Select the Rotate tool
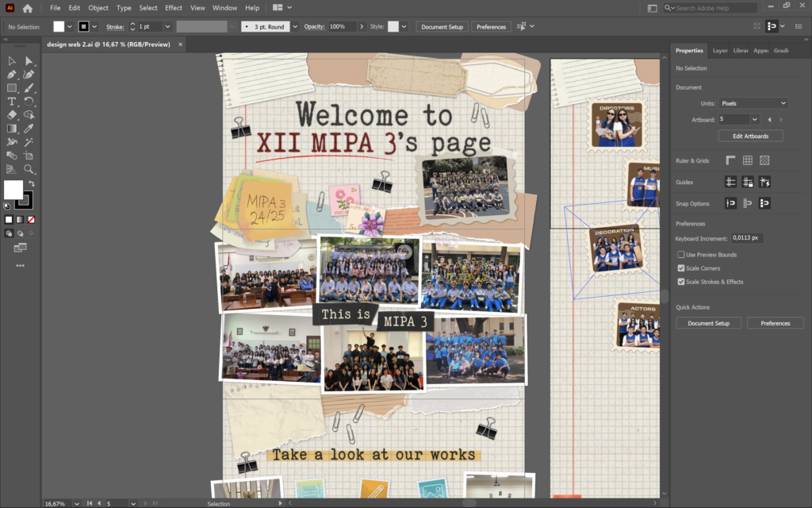Image resolution: width=812 pixels, height=508 pixels. 29,102
